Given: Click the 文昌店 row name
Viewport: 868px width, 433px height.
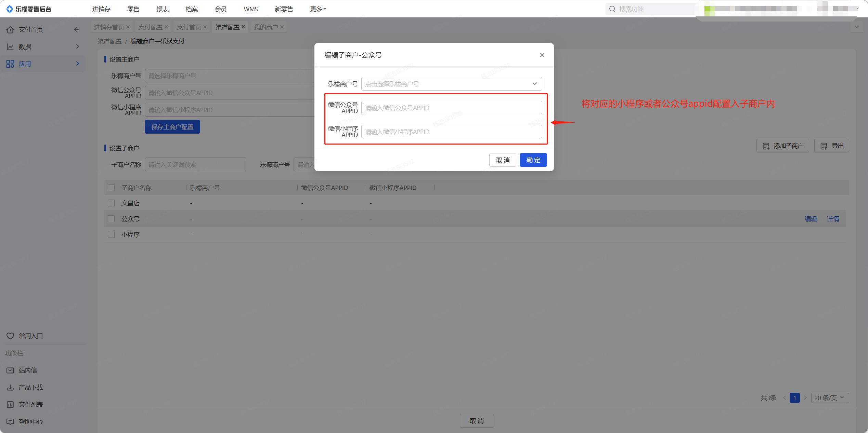Looking at the screenshot, I should click(x=130, y=203).
